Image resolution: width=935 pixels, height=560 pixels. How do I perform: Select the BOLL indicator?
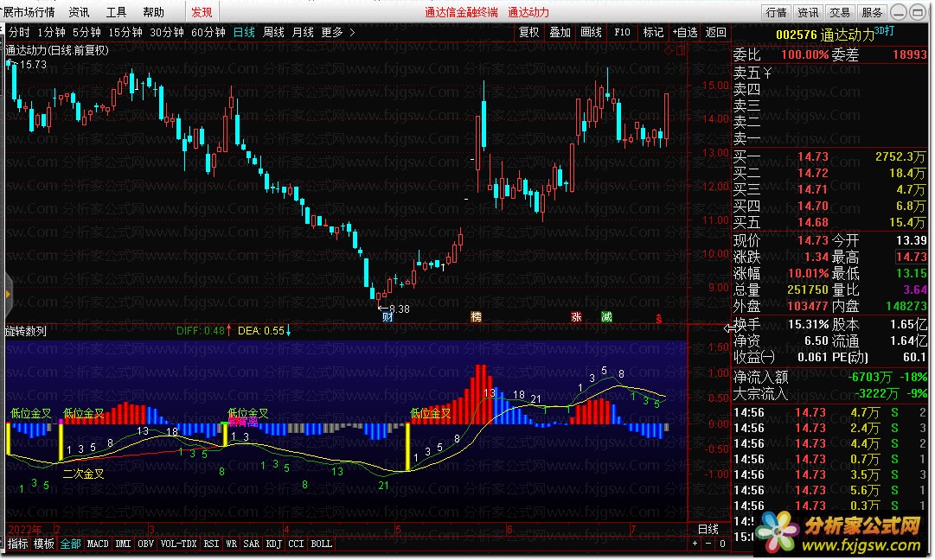tap(322, 544)
